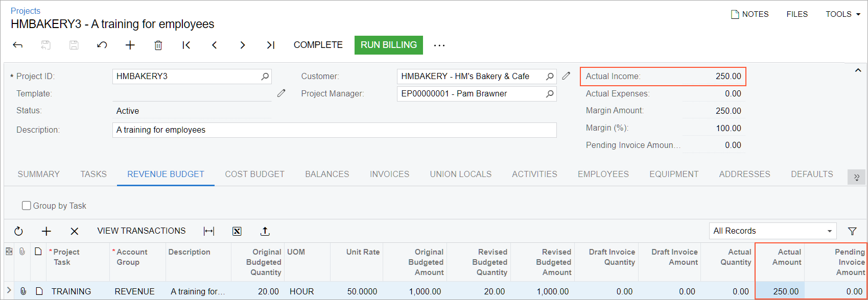
Task: Open the Invoices tab
Action: [389, 174]
